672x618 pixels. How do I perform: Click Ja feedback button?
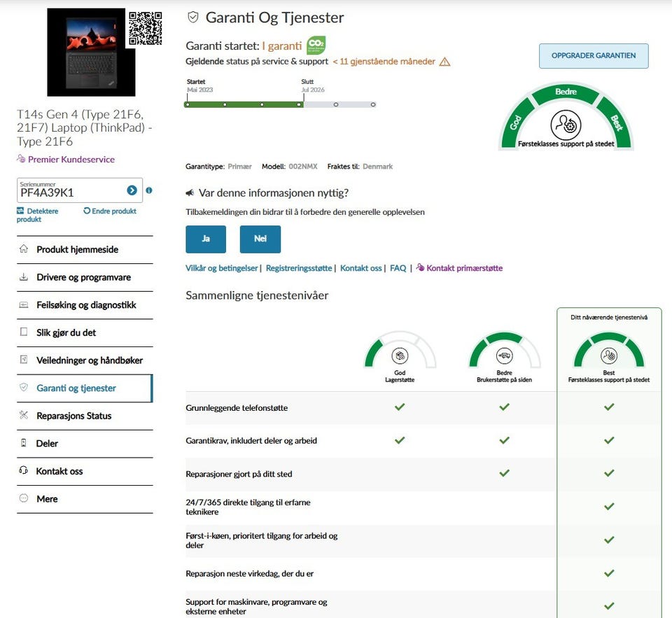pos(206,239)
